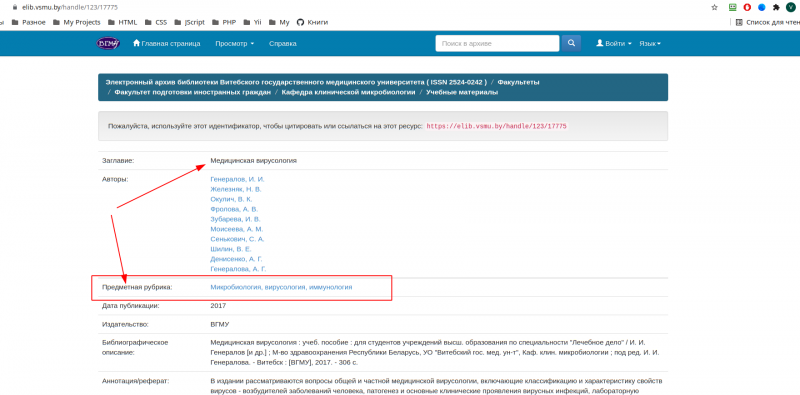Image resolution: width=800 pixels, height=395 pixels.
Task: Open Кафедра клинической микробиологии breadcrumb
Action: 348,92
